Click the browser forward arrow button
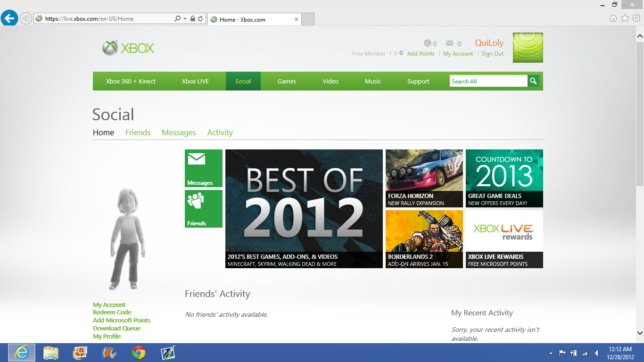 pos(25,19)
